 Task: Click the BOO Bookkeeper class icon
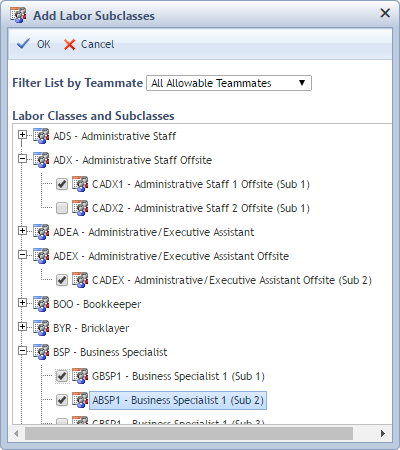(x=41, y=304)
